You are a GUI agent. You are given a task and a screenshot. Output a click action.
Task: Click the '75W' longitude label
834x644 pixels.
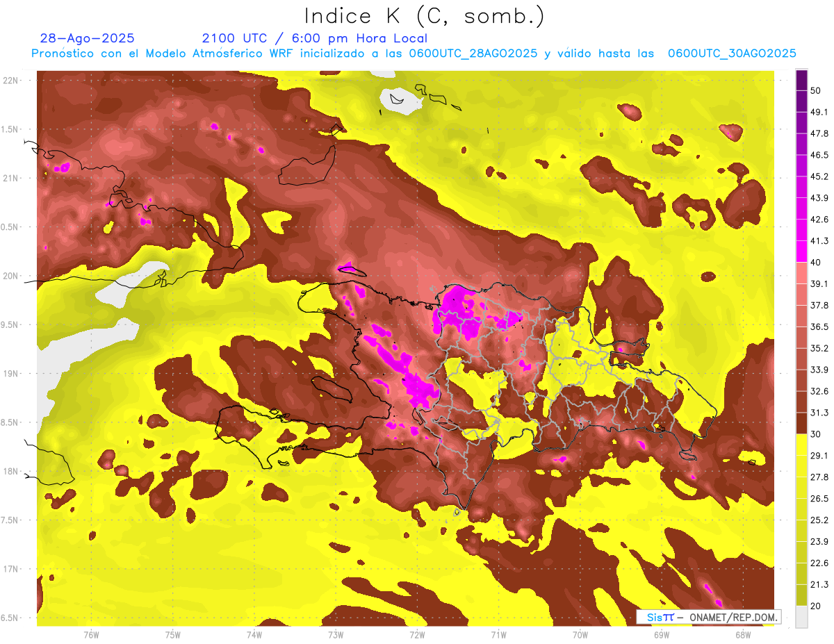173,634
